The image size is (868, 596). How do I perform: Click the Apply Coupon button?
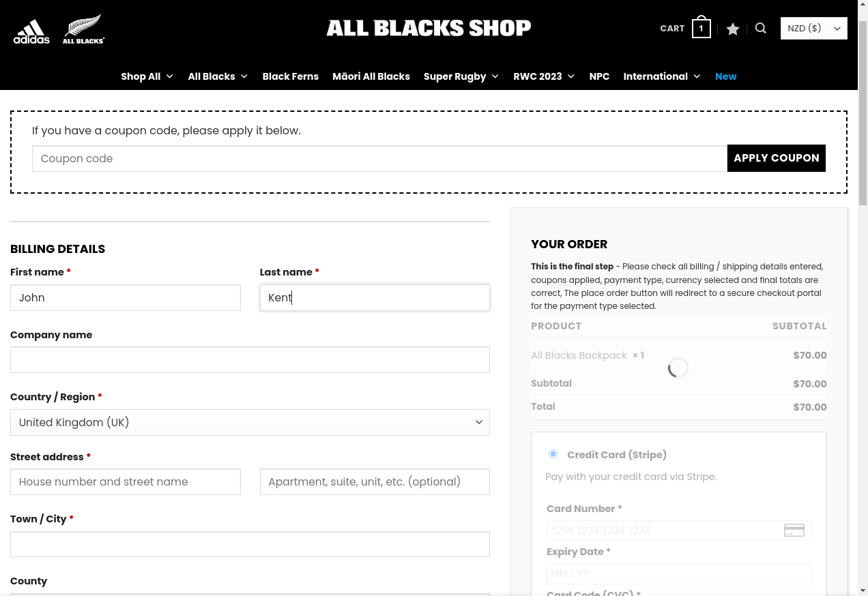point(777,158)
